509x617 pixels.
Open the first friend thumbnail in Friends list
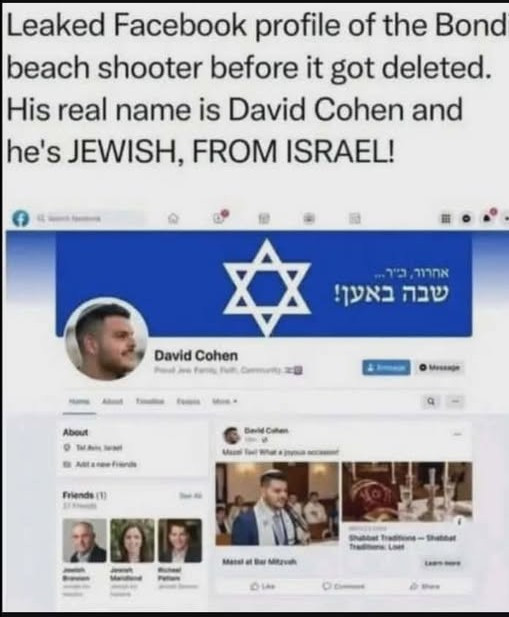tap(84, 540)
